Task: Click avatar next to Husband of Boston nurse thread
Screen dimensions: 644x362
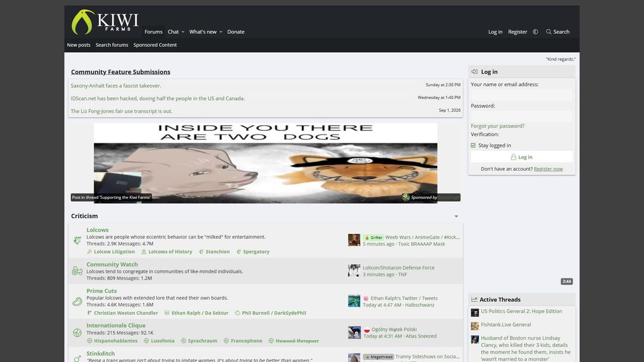Action: 475,339
